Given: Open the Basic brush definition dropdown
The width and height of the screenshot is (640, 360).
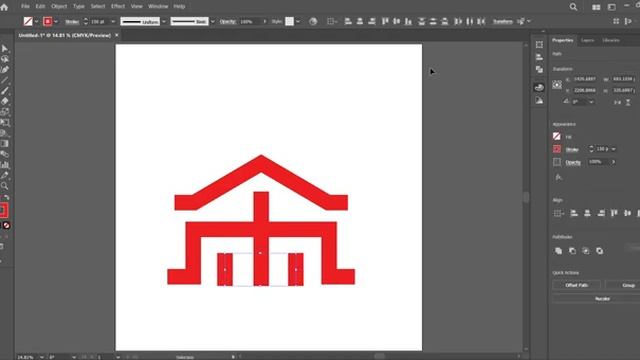Looking at the screenshot, I should click(x=212, y=21).
